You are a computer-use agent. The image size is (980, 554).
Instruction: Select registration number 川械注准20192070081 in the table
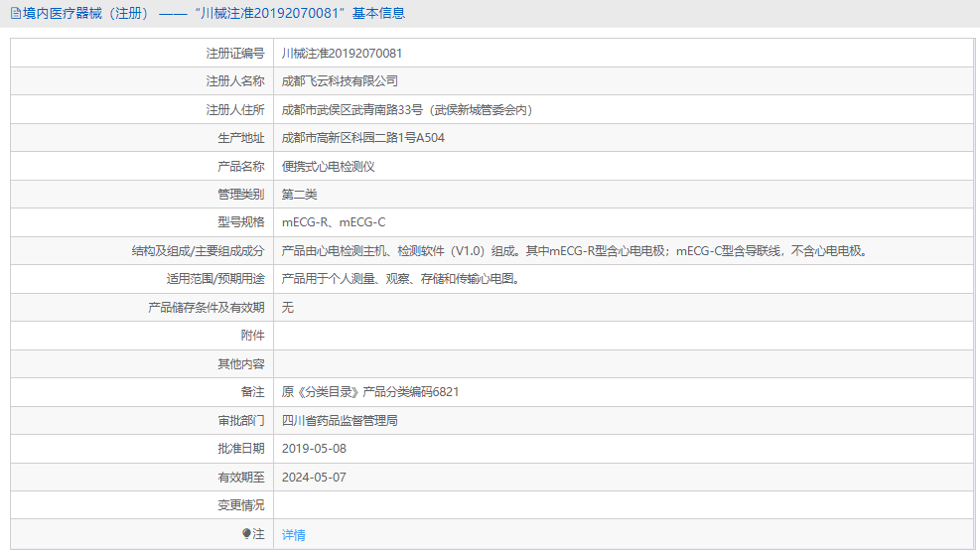[342, 54]
